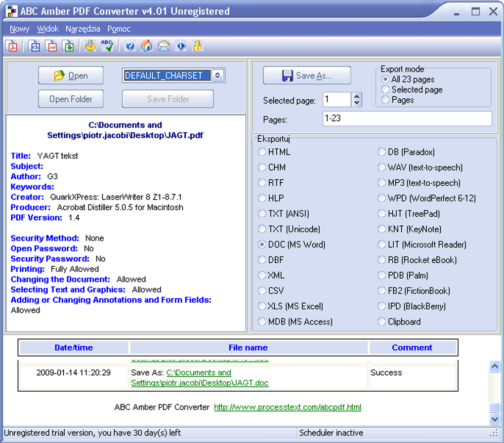Select CSV export format
Screen dimensions: 504x443
271,290
